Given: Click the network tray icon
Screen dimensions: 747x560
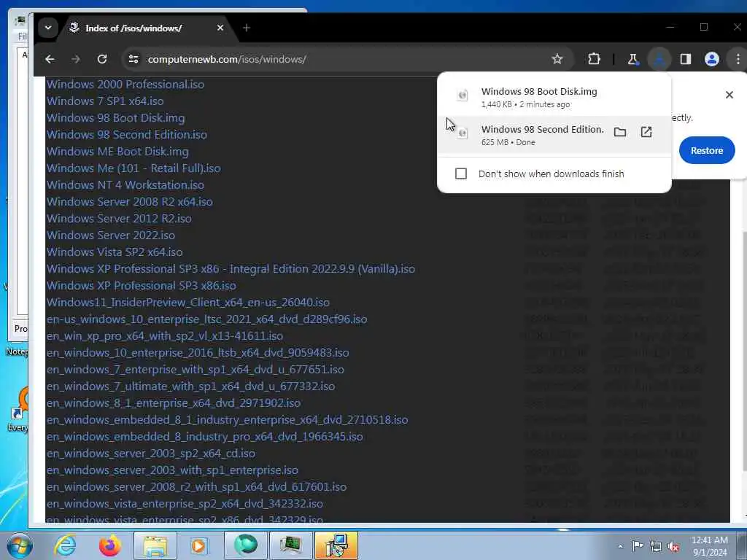Looking at the screenshot, I should pos(656,547).
